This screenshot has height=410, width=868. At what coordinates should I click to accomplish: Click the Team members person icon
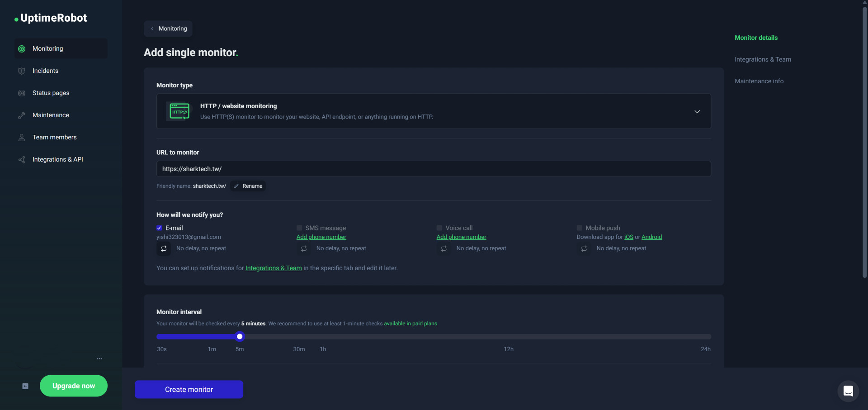point(22,138)
